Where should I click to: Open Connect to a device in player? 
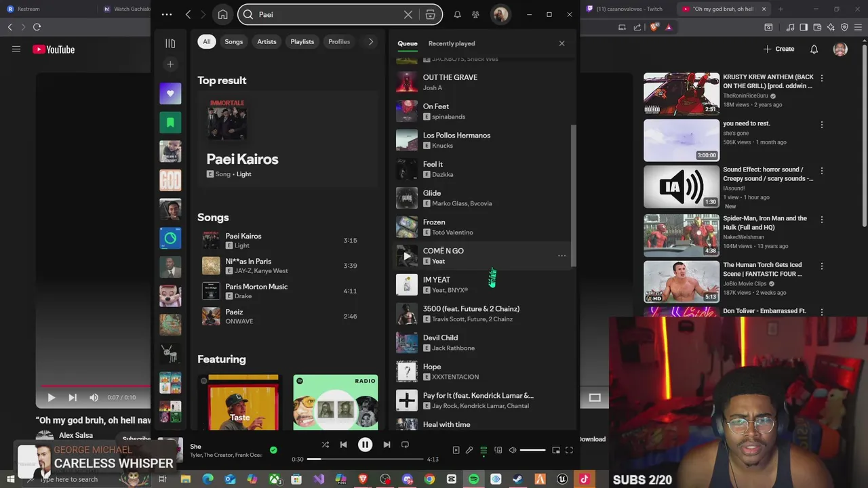498,450
